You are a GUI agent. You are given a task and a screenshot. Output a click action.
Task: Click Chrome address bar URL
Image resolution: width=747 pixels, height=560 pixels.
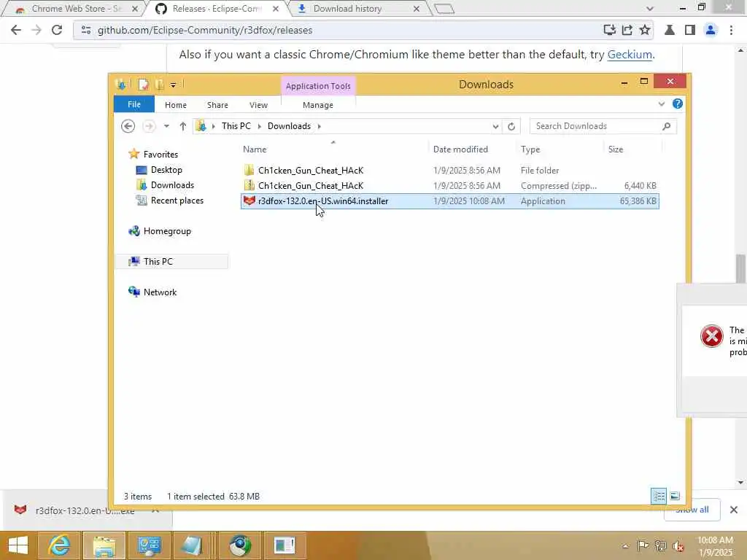[205, 30]
